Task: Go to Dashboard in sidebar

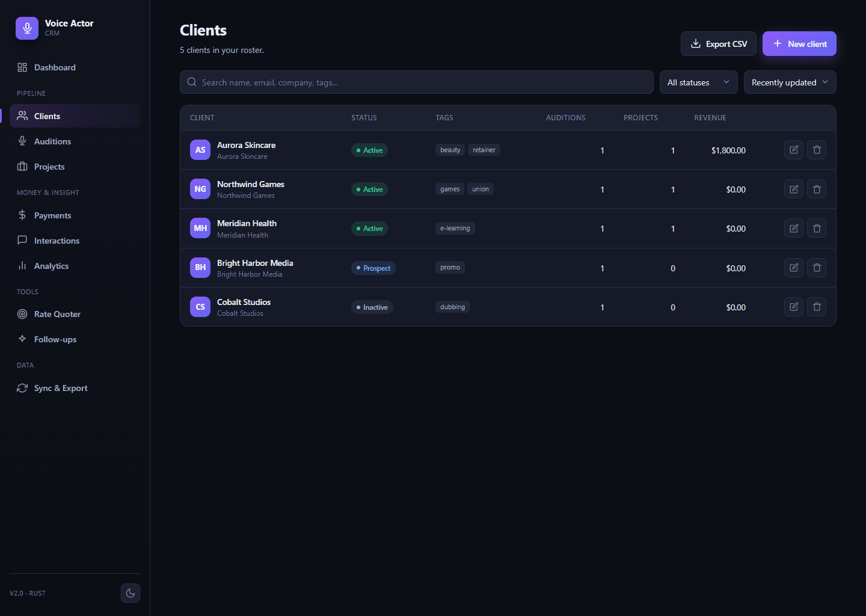Action: (75, 67)
